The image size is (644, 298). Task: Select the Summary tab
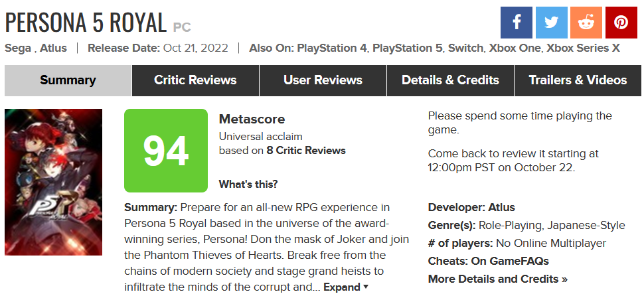[68, 80]
